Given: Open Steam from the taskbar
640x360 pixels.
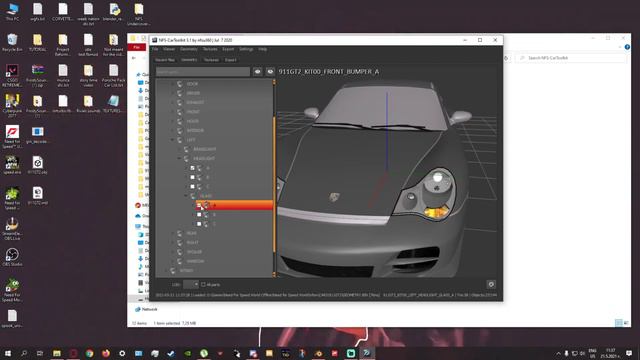Looking at the screenshot, I should [171, 353].
